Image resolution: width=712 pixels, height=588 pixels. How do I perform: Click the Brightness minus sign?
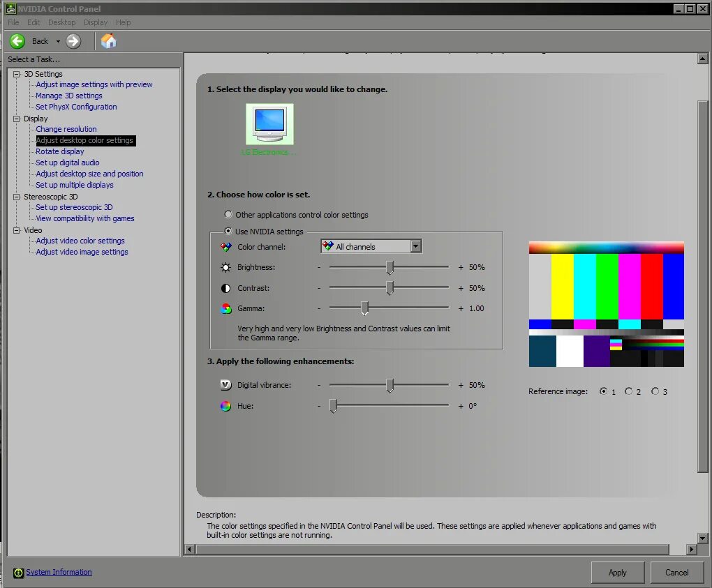319,268
